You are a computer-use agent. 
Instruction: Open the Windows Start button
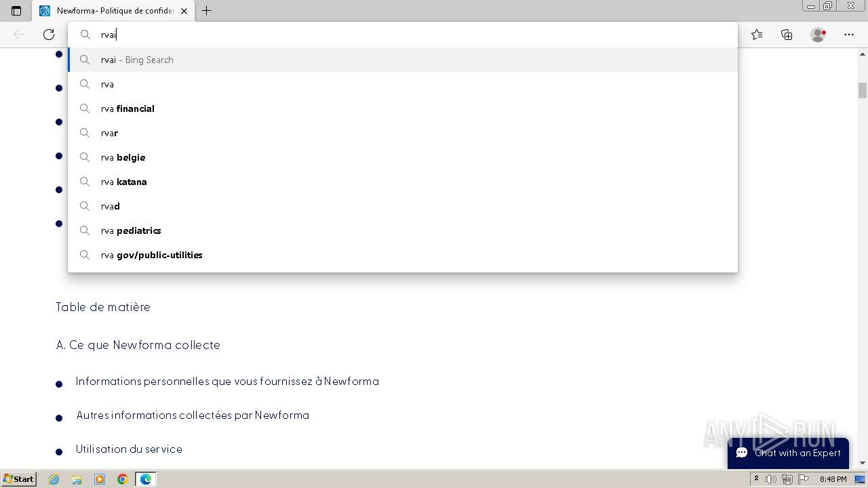pyautogui.click(x=19, y=479)
